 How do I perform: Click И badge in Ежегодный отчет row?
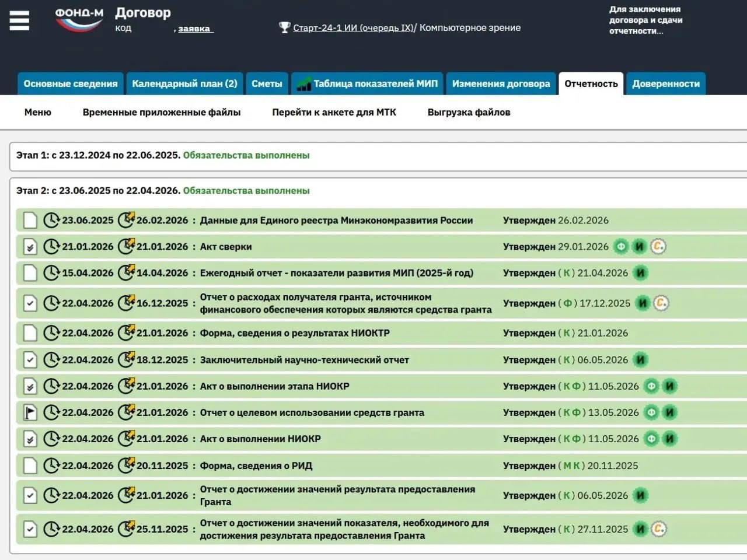coord(641,273)
